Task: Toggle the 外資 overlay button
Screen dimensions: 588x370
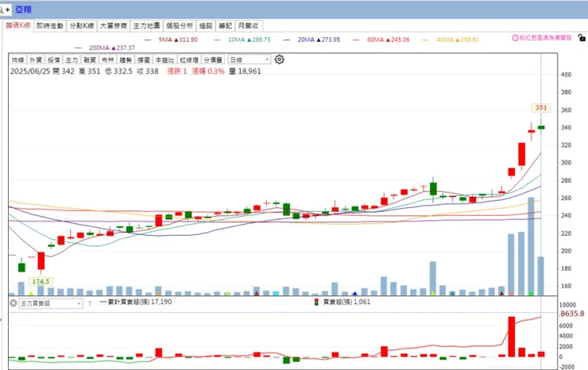Action: [x=36, y=60]
